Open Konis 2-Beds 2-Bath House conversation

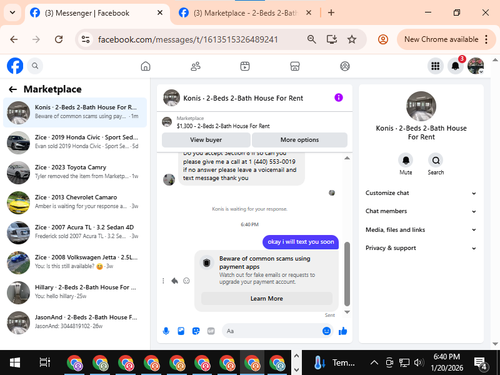75,112
